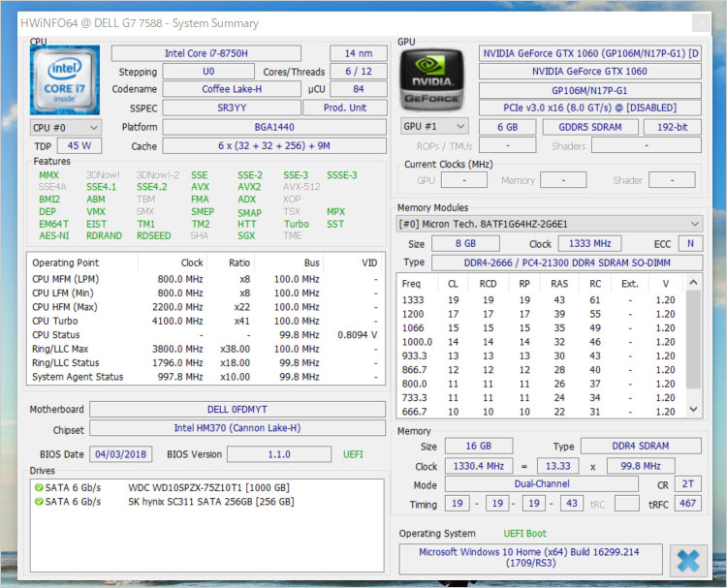The height and width of the screenshot is (588, 727).
Task: Click the Ratio column header
Action: (231, 263)
